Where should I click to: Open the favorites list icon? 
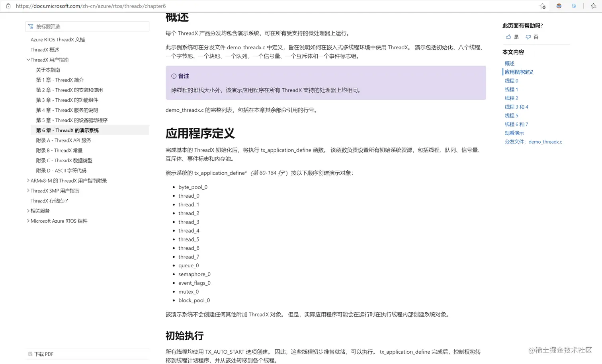click(x=593, y=6)
